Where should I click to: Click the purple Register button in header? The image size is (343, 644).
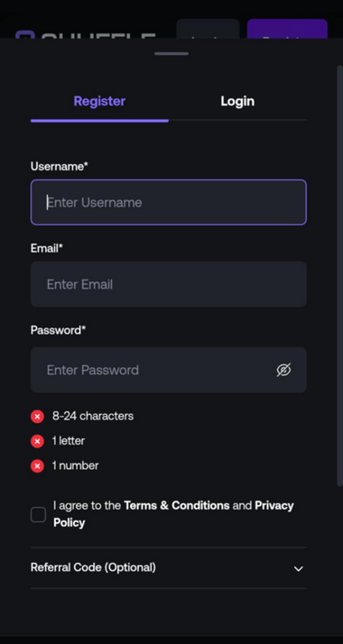click(x=287, y=28)
